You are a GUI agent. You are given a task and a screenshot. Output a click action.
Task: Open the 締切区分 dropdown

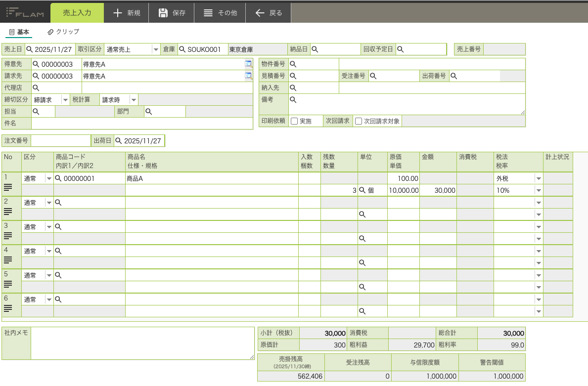click(x=65, y=100)
